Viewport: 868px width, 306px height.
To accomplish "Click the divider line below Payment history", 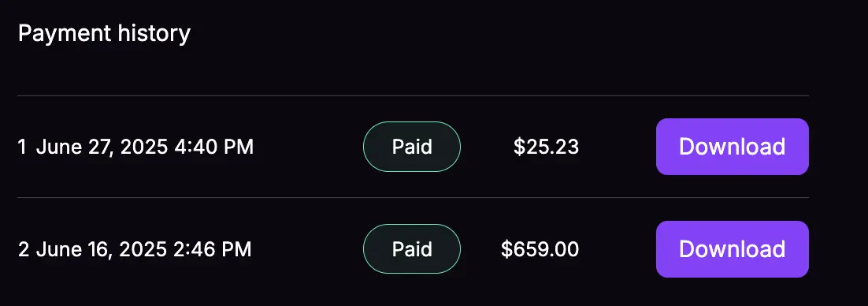I will point(413,95).
